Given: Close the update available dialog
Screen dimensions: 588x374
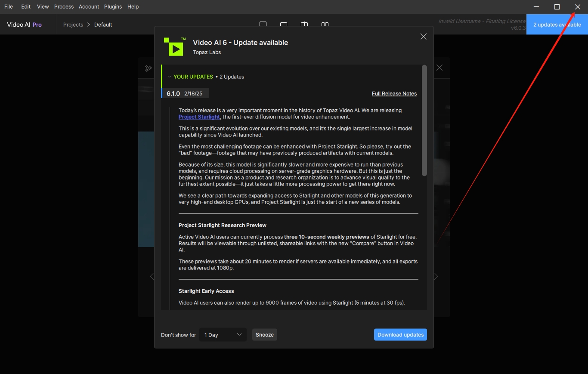Looking at the screenshot, I should pos(424,37).
